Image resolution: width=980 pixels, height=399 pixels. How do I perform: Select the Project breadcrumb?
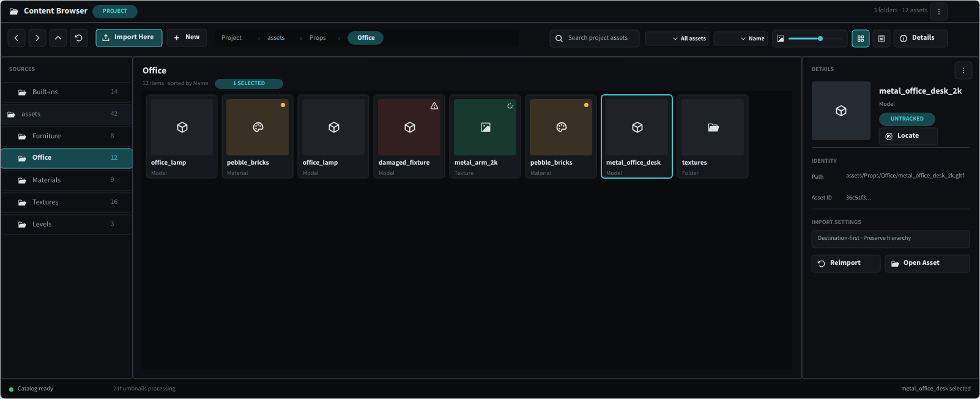(x=231, y=38)
